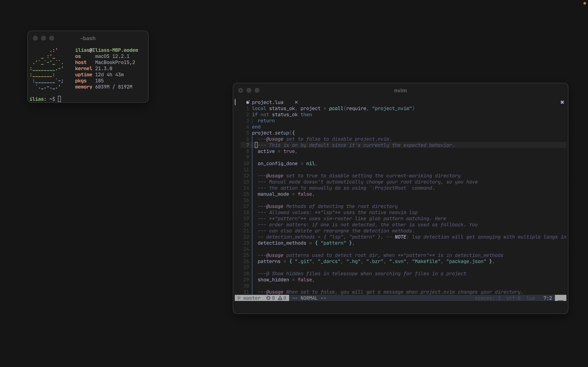Screen dimensions: 588x367
Task: Click the master branch name in statusline
Action: pos(252,298)
